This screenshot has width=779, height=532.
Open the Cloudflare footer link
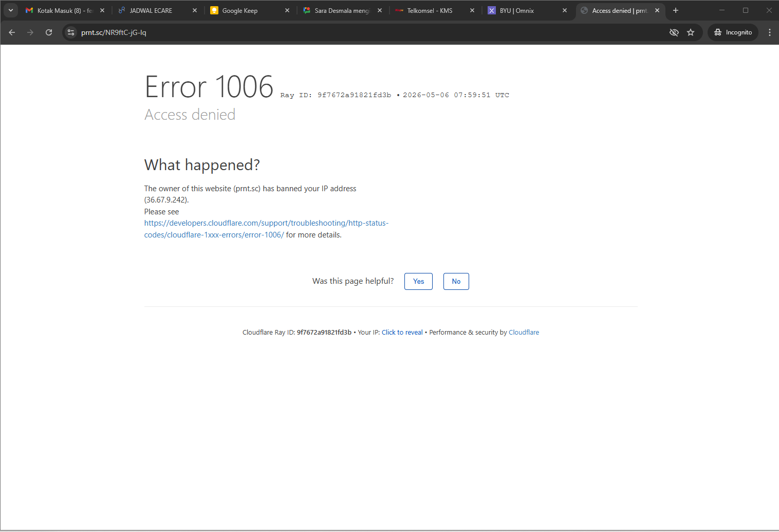pyautogui.click(x=524, y=333)
